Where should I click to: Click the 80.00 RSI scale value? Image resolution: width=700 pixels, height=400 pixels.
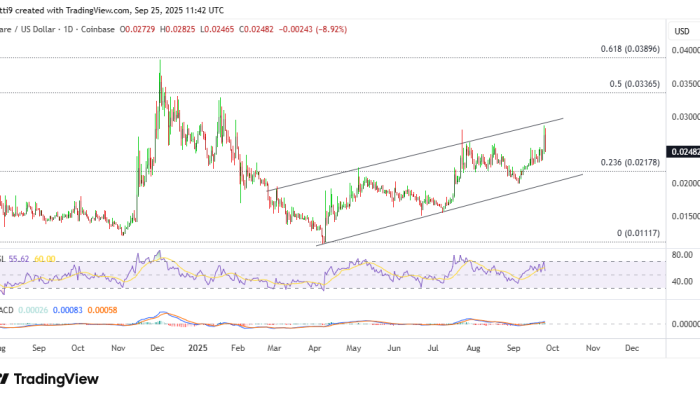click(x=682, y=255)
